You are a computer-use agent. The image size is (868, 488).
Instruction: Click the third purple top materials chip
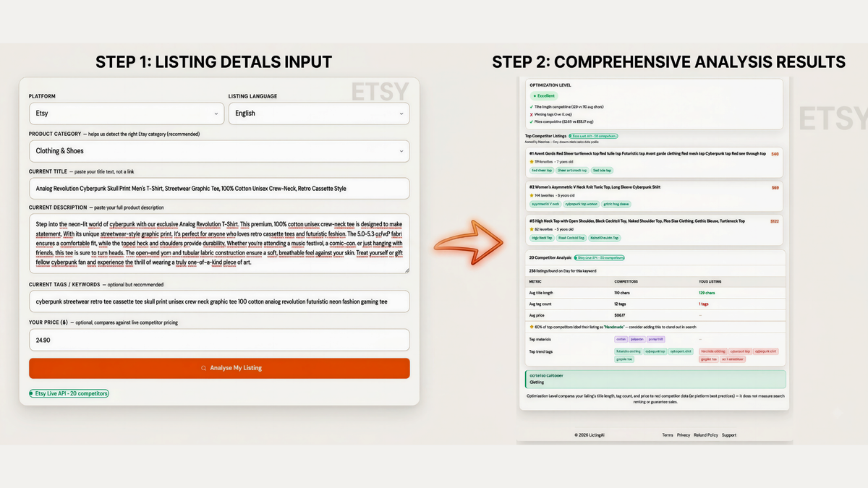point(655,339)
